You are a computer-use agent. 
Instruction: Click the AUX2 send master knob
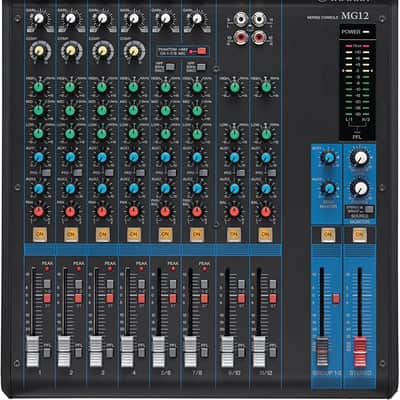(x=328, y=188)
